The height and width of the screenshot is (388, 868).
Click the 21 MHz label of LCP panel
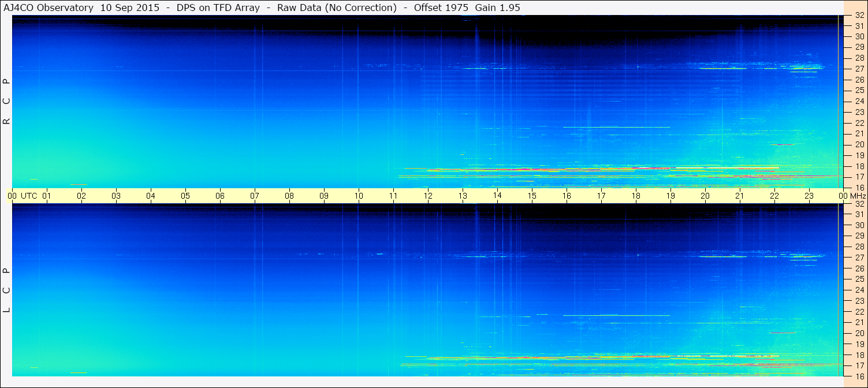click(x=859, y=322)
